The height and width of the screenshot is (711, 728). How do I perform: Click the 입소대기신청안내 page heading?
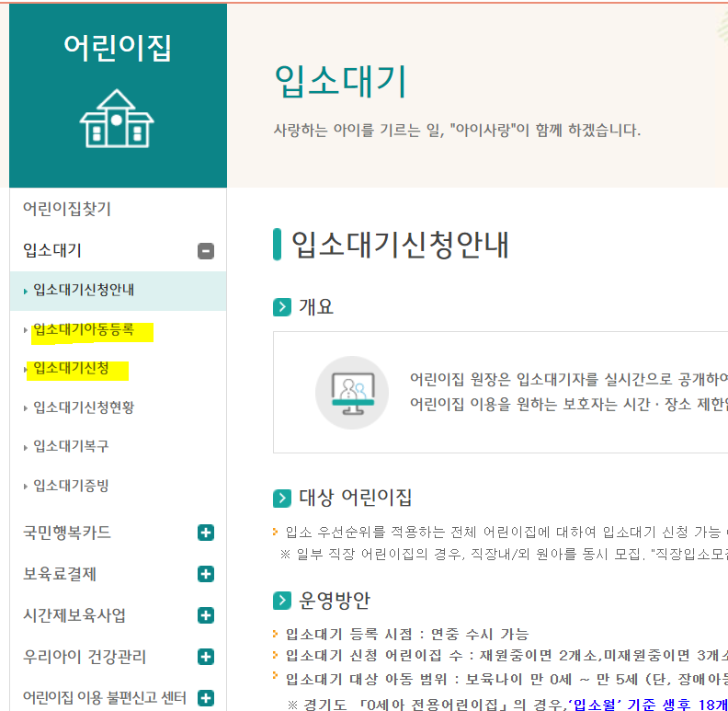pyautogui.click(x=400, y=245)
